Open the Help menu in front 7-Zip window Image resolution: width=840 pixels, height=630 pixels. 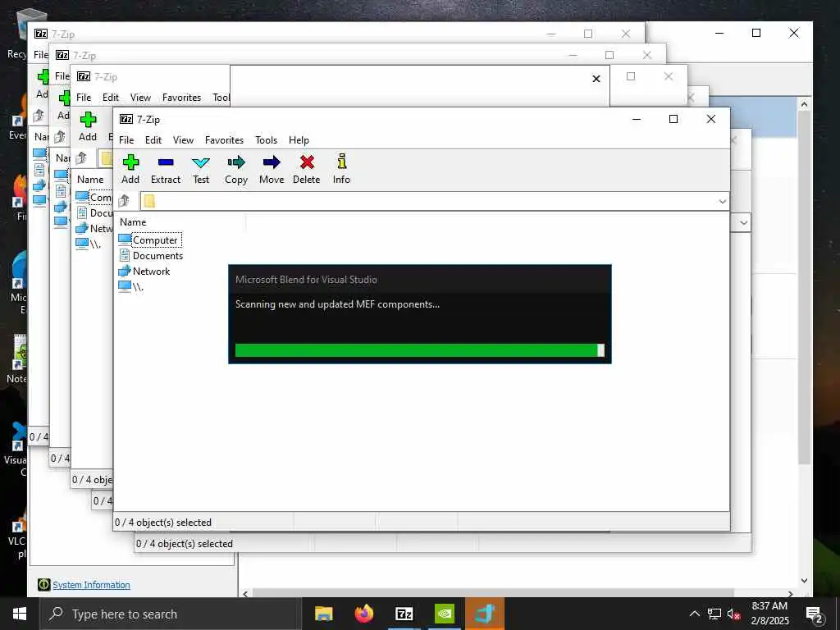299,139
